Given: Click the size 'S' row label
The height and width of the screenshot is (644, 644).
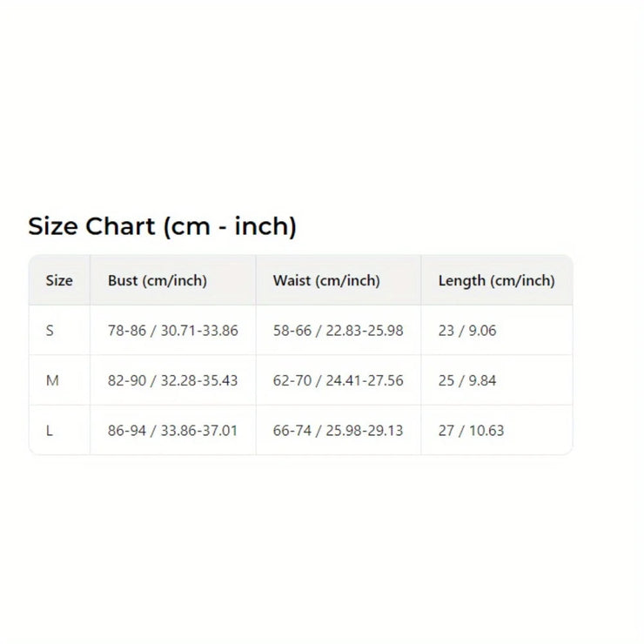Looking at the screenshot, I should click(50, 331).
